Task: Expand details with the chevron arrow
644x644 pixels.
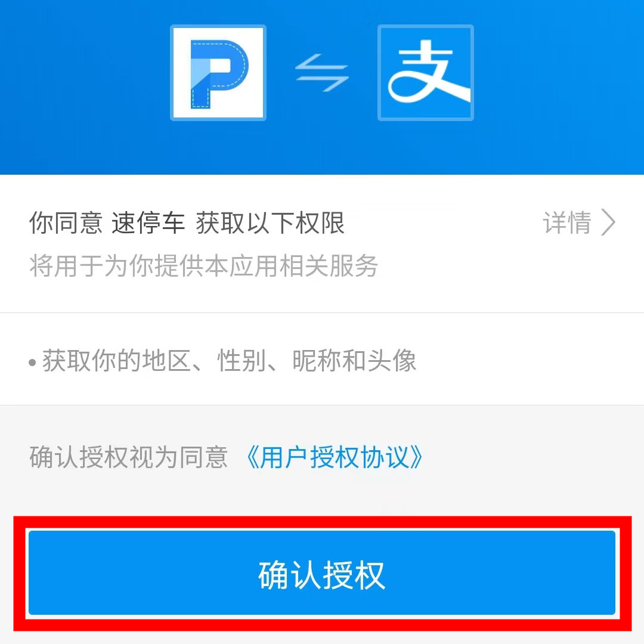Action: click(x=608, y=222)
